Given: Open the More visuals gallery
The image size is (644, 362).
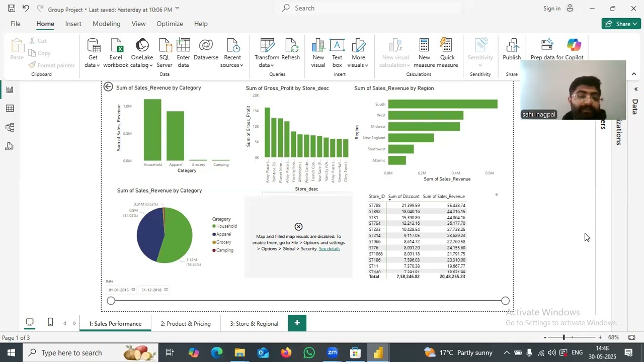Looking at the screenshot, I should pos(358,53).
